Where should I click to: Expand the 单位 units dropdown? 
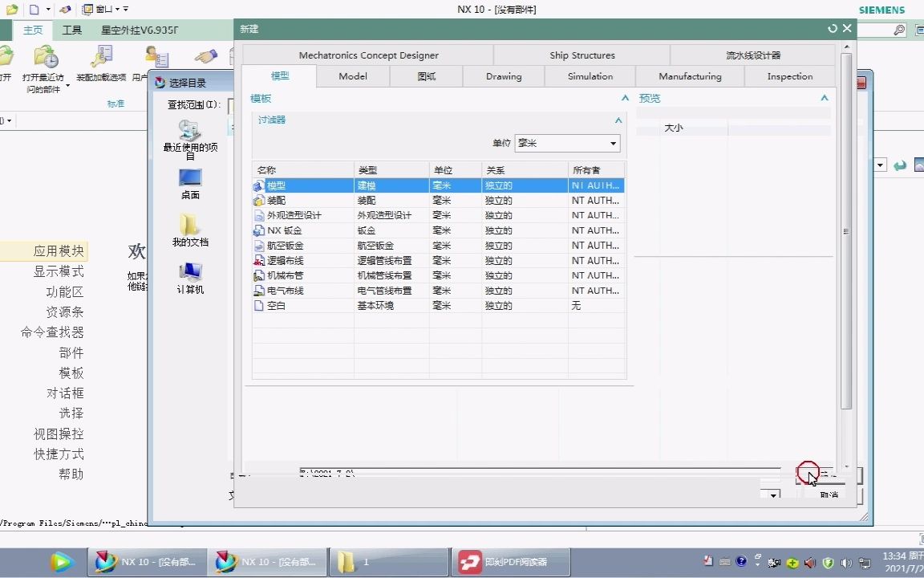pyautogui.click(x=613, y=143)
